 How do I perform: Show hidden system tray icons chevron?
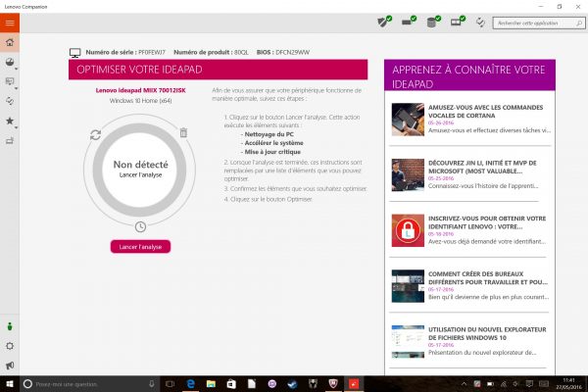464,384
